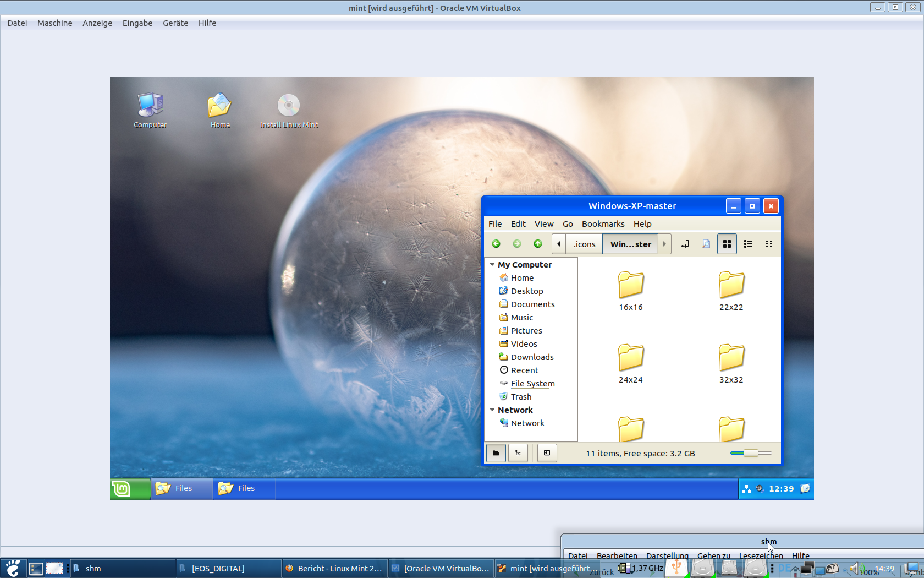924x578 pixels.
Task: Click the 12:39 clock in Mint panel
Action: [x=781, y=489]
